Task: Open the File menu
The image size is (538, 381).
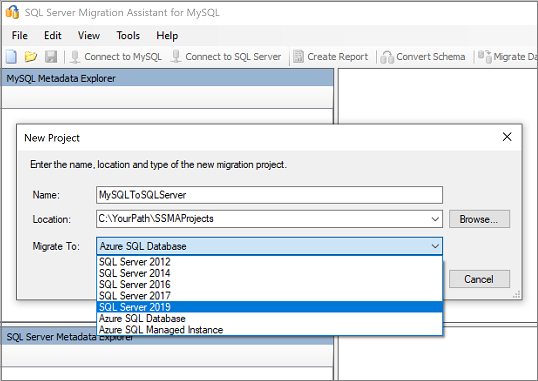Action: (20, 35)
